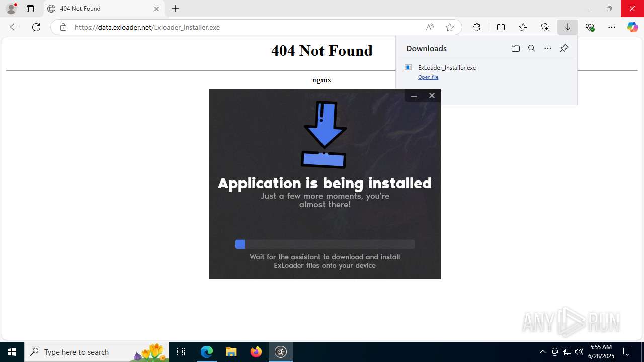Open File Explorer from taskbar
The width and height of the screenshot is (644, 362).
[231, 352]
